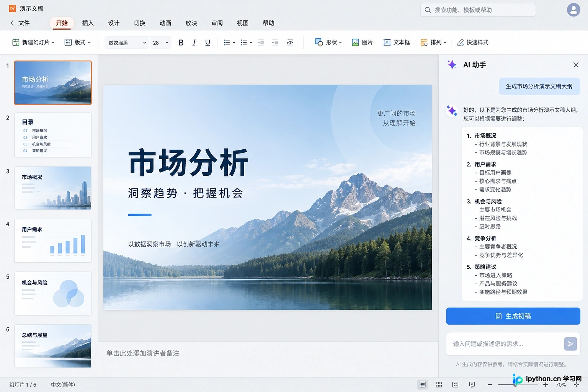Zoom out with minus icon
The image size is (588, 392).
click(490, 385)
